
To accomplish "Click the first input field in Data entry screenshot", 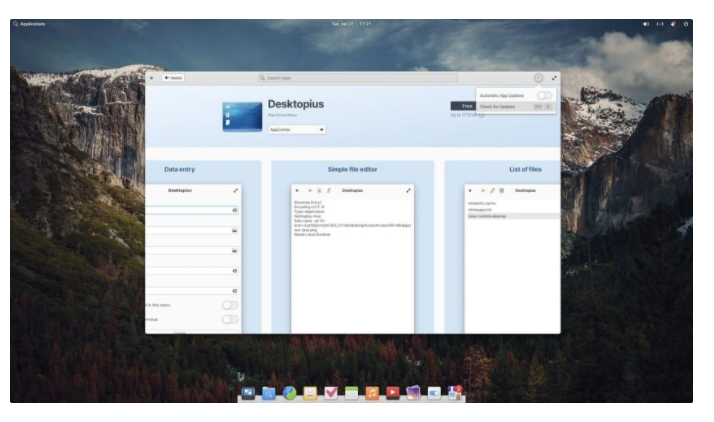I will 192,210.
